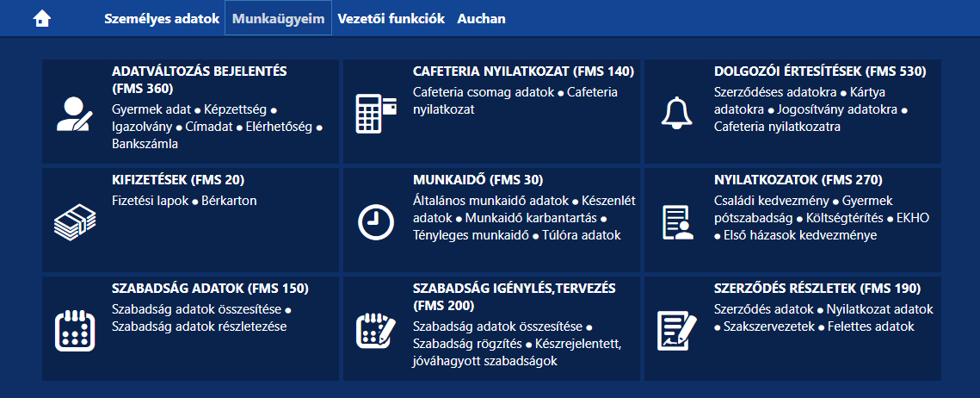Click the stacked money Kifizetések icon
This screenshot has height=398, width=980.
[74, 222]
